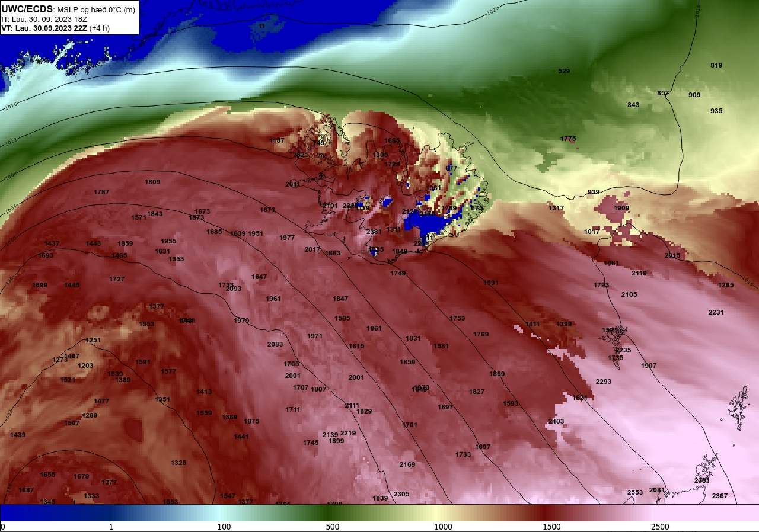759x532 pixels.
Task: Click the 1500 label on the color scale
Action: (552, 527)
